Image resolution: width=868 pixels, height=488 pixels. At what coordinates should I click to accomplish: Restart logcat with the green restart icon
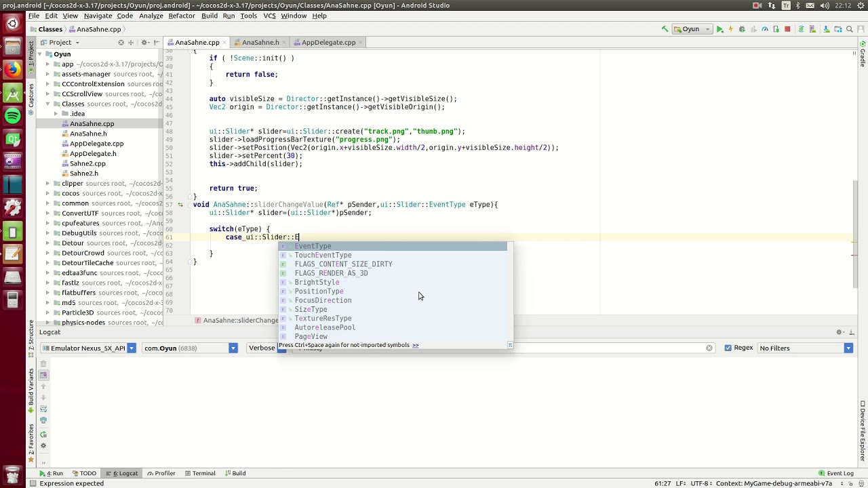coord(43,434)
